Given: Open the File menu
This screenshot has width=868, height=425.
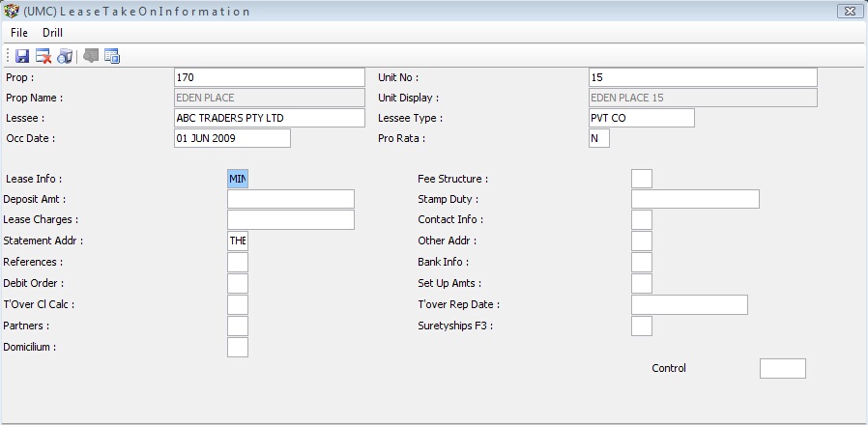Looking at the screenshot, I should coord(19,33).
